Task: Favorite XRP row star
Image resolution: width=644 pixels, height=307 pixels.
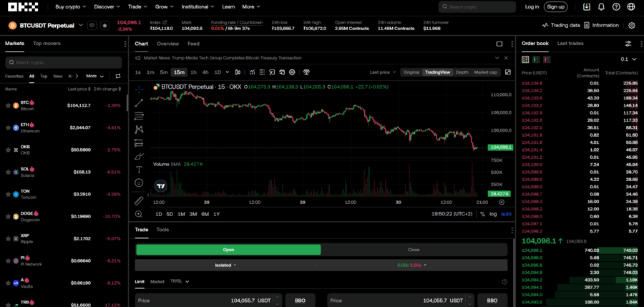Action: click(x=8, y=238)
